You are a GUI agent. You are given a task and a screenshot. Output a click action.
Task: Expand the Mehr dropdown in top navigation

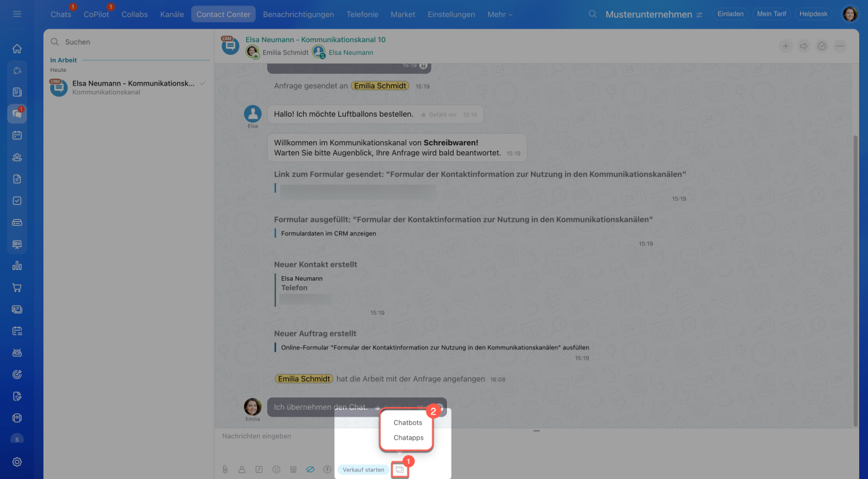[500, 14]
